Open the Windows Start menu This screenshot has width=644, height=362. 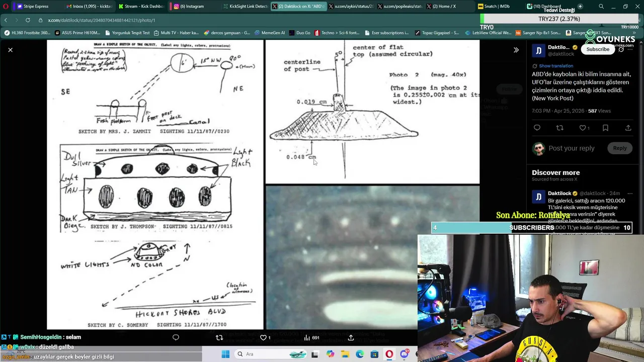pyautogui.click(x=225, y=354)
